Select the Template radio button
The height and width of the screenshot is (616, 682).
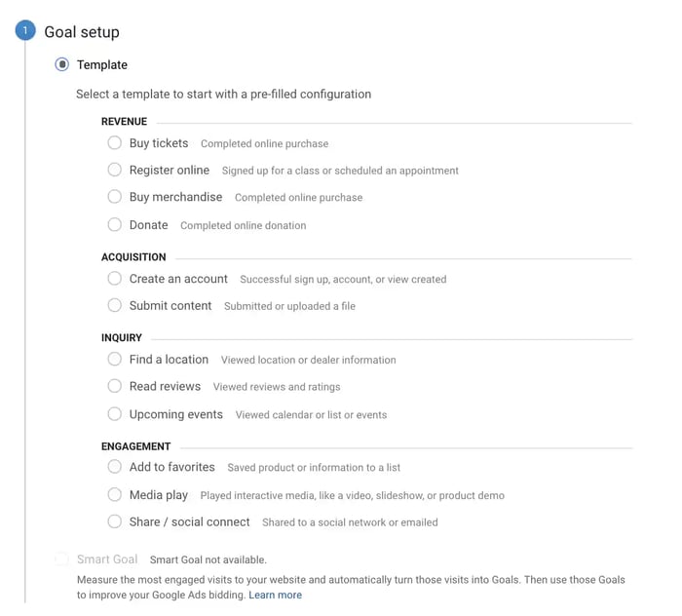click(x=62, y=65)
